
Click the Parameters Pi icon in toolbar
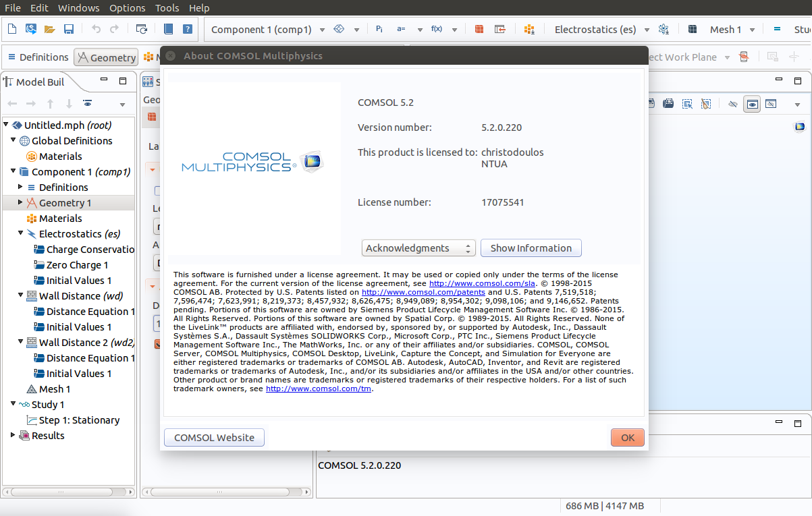tap(379, 29)
